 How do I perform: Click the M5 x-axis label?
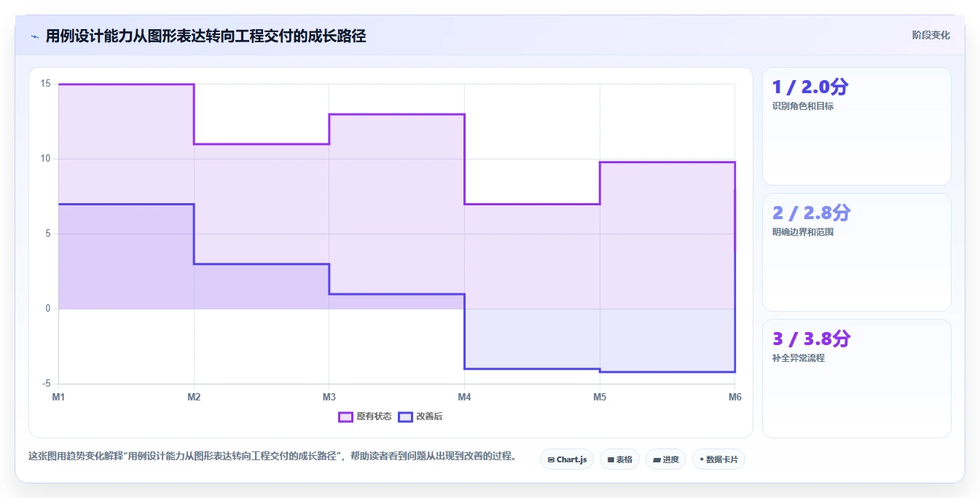click(x=600, y=397)
